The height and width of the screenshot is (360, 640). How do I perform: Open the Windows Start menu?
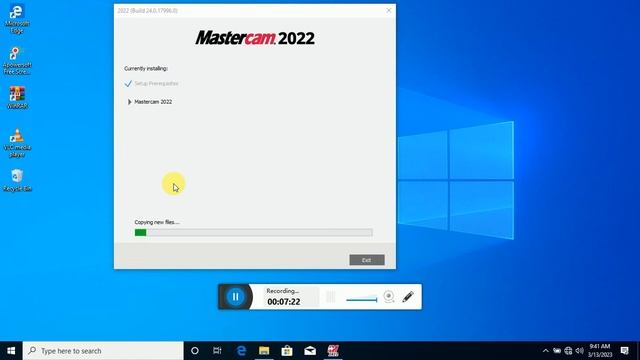11,351
